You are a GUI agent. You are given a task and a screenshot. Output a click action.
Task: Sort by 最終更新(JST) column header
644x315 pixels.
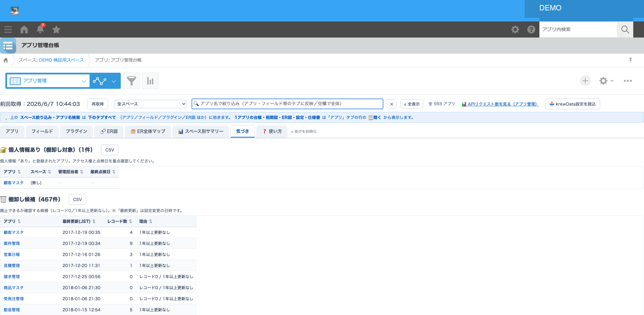tap(79, 221)
